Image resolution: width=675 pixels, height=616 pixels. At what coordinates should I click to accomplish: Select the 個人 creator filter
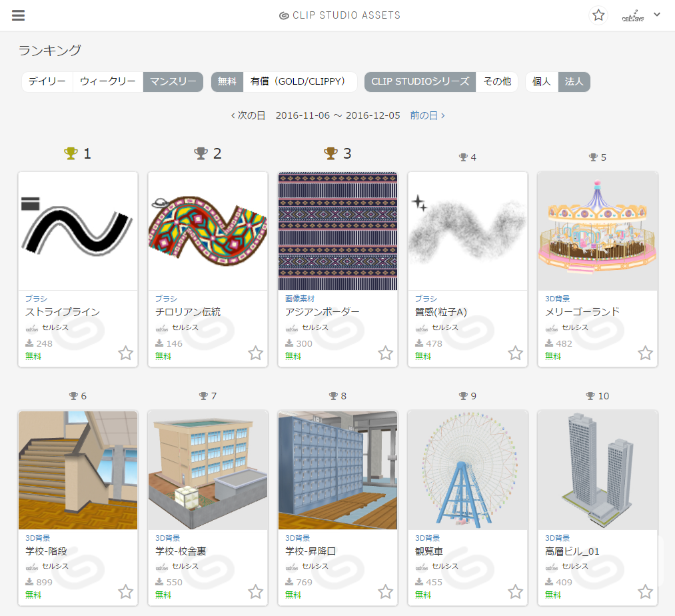coord(542,82)
